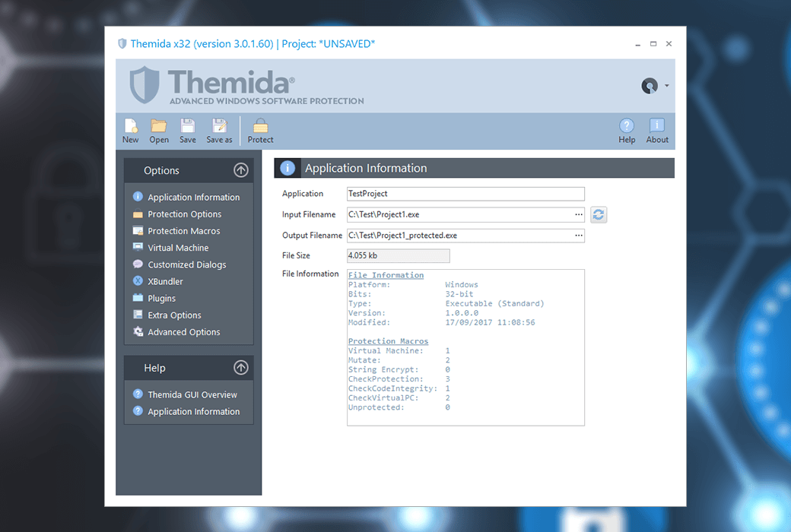Switch to Protection Options
This screenshot has width=791, height=532.
pyautogui.click(x=184, y=214)
